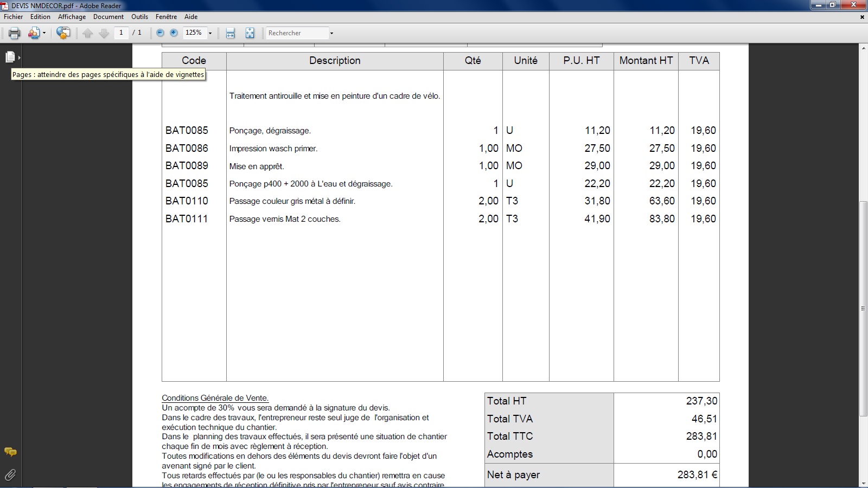Open dropdown arrow beside collaboration icon
The height and width of the screenshot is (488, 868).
pyautogui.click(x=44, y=33)
